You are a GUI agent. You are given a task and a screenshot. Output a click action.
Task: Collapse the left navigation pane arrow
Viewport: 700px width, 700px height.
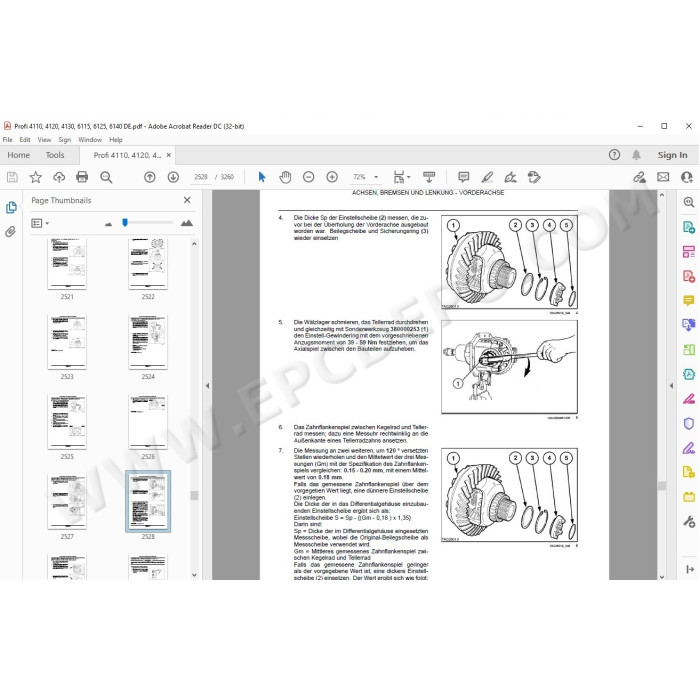pos(207,386)
